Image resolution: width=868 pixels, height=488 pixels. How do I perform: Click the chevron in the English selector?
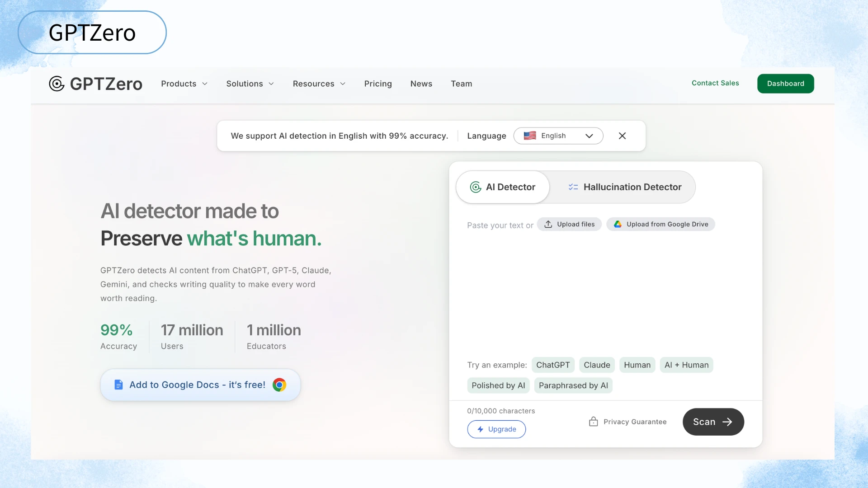[589, 136]
